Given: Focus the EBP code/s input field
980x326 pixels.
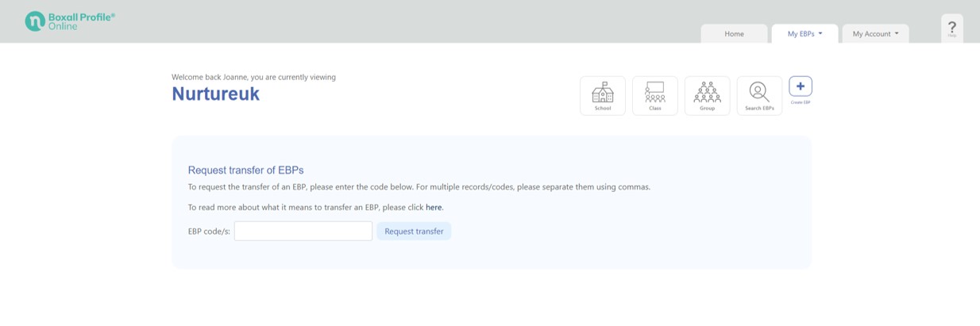Looking at the screenshot, I should click(x=303, y=231).
